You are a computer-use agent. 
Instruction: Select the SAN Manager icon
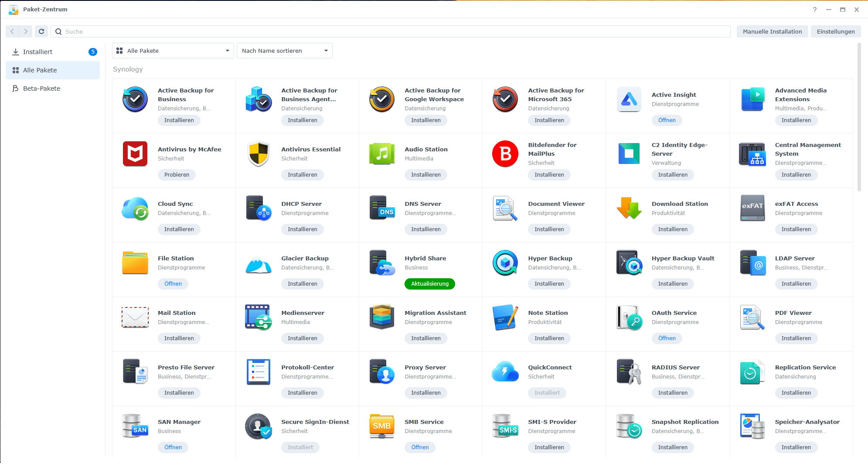pos(135,426)
